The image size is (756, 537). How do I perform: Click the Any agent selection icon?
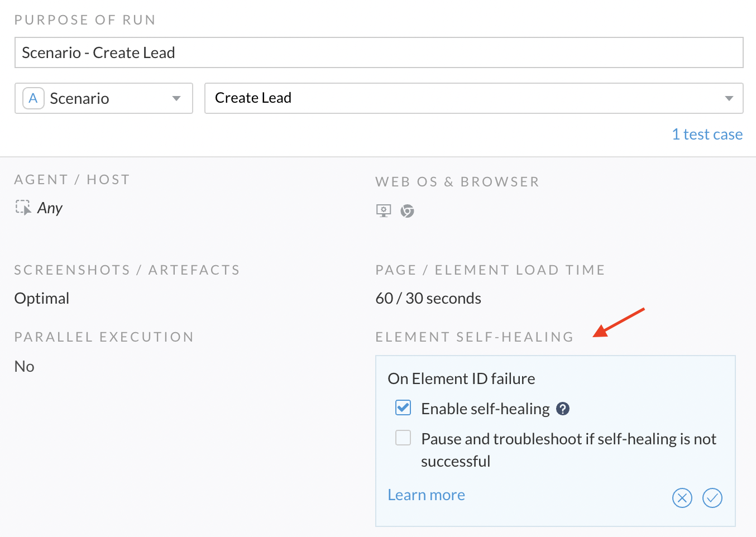pos(23,208)
